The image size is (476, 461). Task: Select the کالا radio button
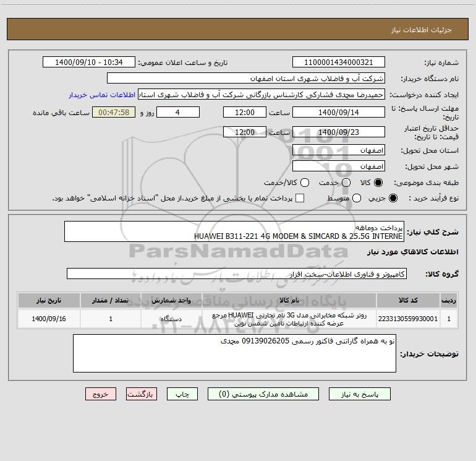point(378,183)
